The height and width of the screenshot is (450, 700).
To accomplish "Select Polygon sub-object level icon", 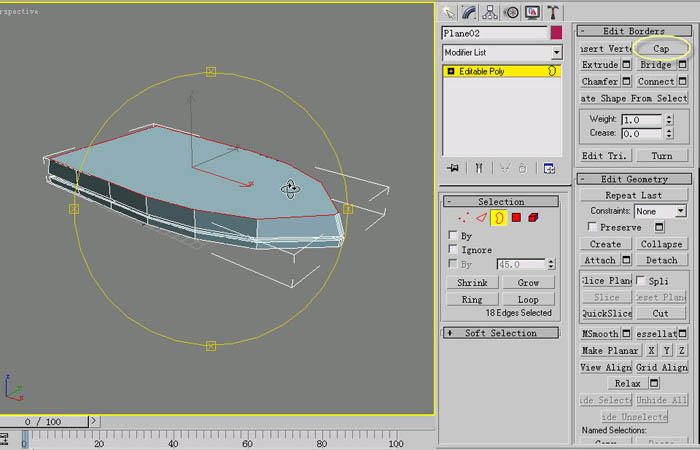I will 516,218.
